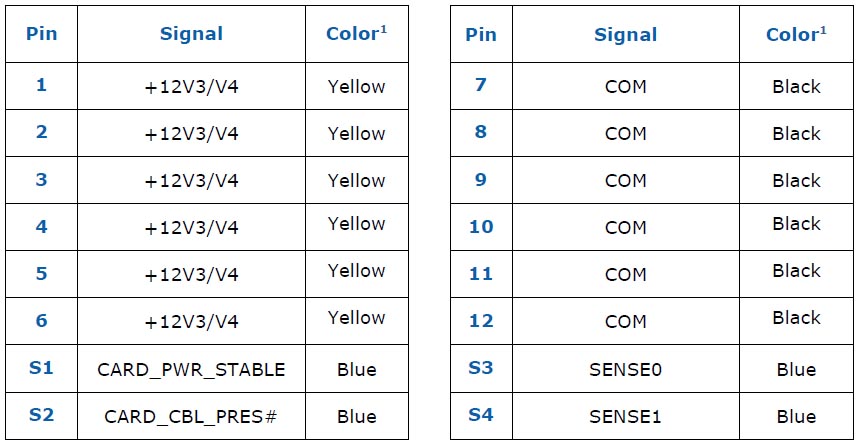
Task: Click the Blue color cell for S4
Action: [x=796, y=416]
